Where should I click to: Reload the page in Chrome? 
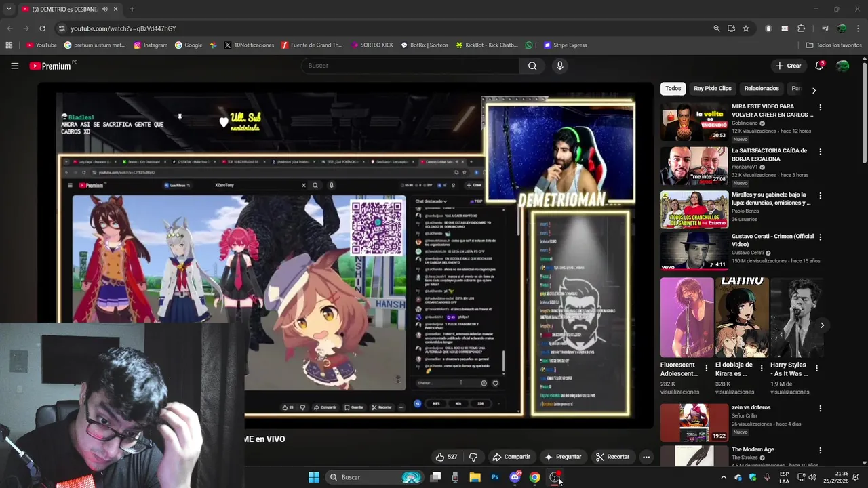point(42,28)
